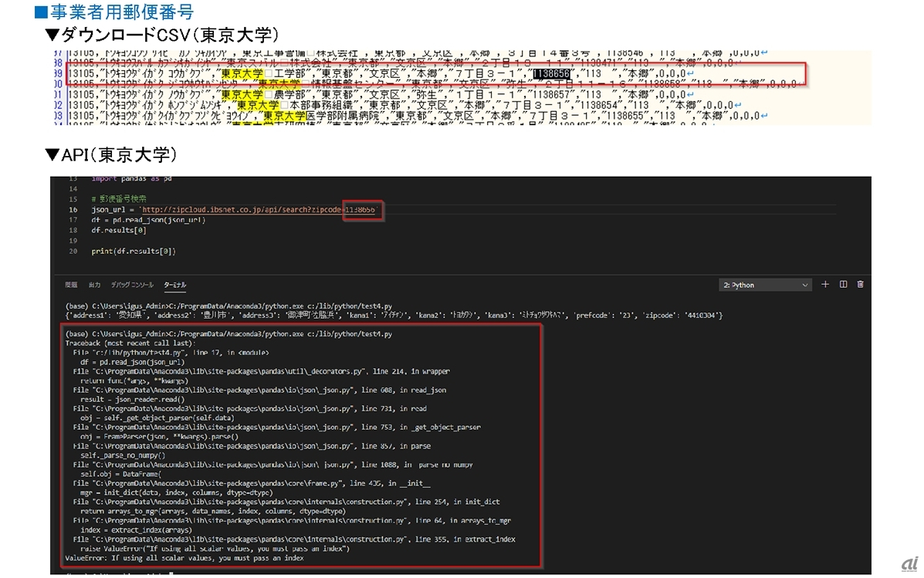924x578 pixels.
Task: Click traceback line 'line 857, in parse'
Action: tap(252, 446)
